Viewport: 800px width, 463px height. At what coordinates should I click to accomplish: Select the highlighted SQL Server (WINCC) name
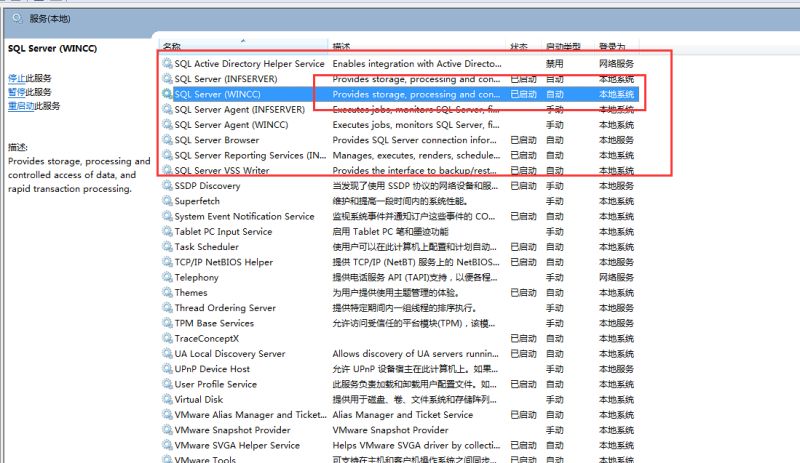(217, 94)
